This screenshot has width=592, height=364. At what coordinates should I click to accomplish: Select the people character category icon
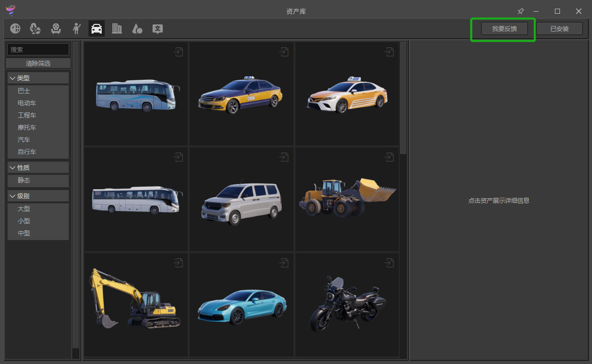point(77,28)
